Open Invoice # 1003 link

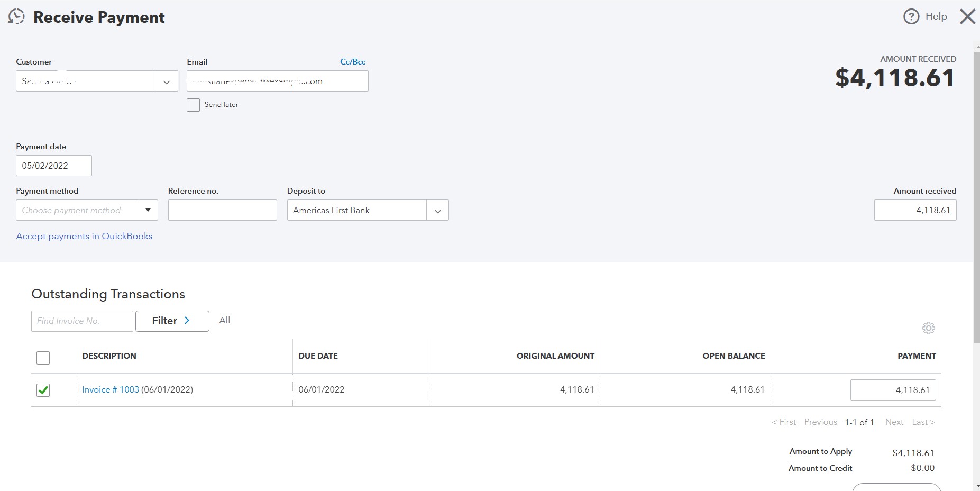pyautogui.click(x=111, y=390)
